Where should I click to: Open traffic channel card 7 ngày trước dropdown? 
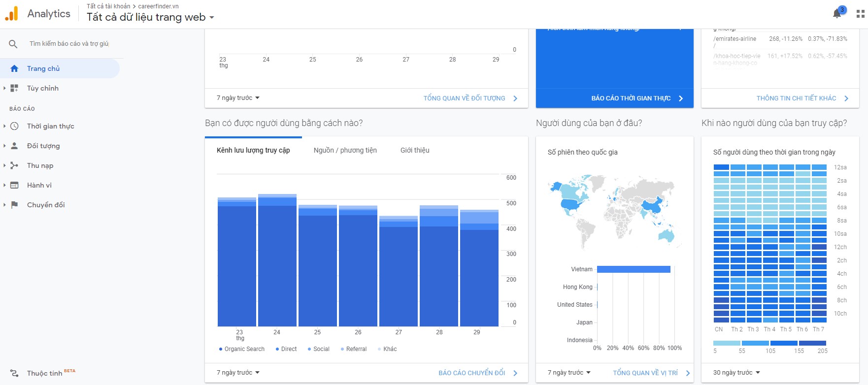tap(238, 373)
